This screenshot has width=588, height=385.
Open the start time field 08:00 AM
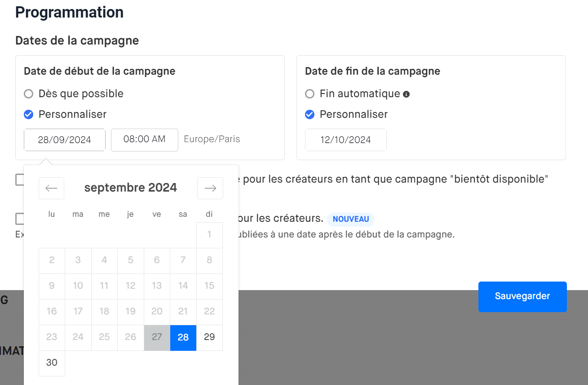144,139
